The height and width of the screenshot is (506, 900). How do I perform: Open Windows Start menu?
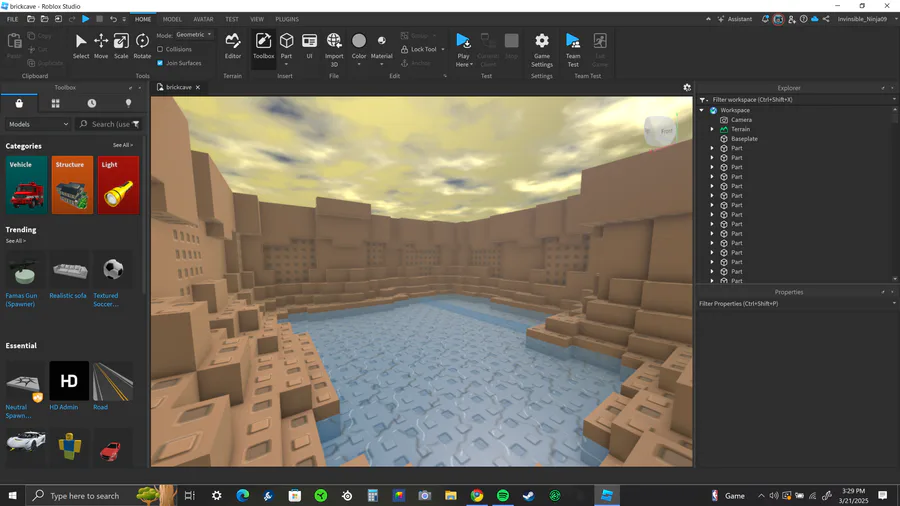tap(12, 495)
